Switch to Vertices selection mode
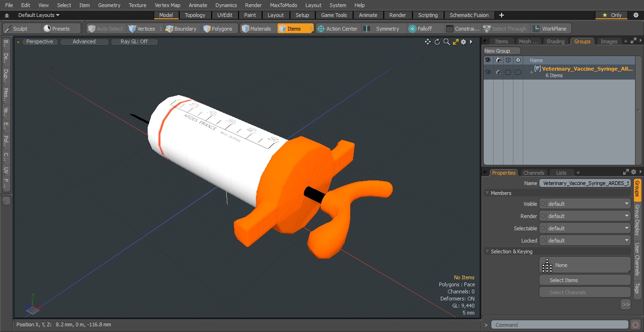This screenshot has width=644, height=332. (x=145, y=29)
